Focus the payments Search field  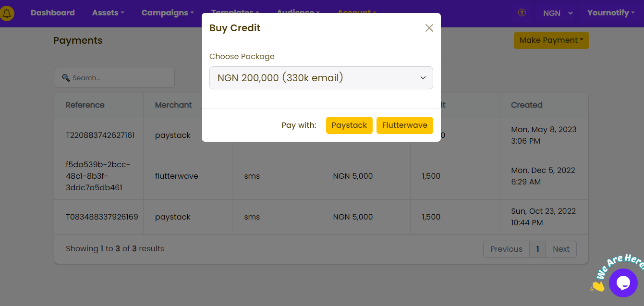115,78
